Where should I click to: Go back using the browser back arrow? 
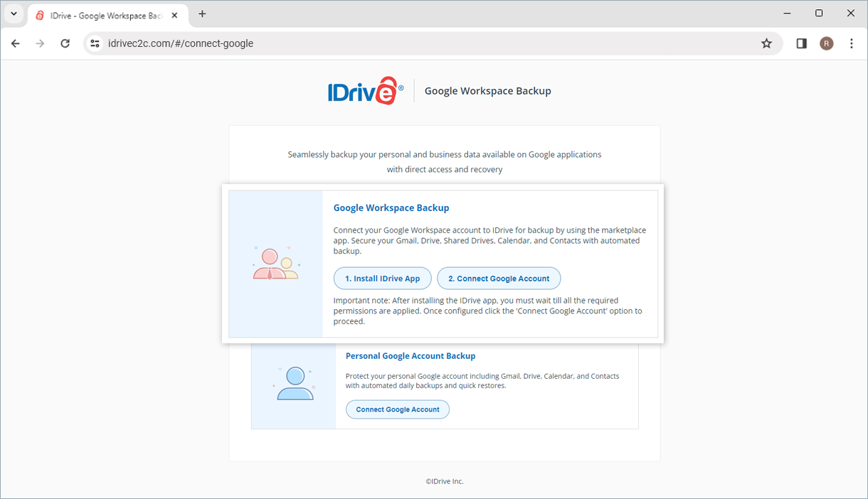[16, 43]
